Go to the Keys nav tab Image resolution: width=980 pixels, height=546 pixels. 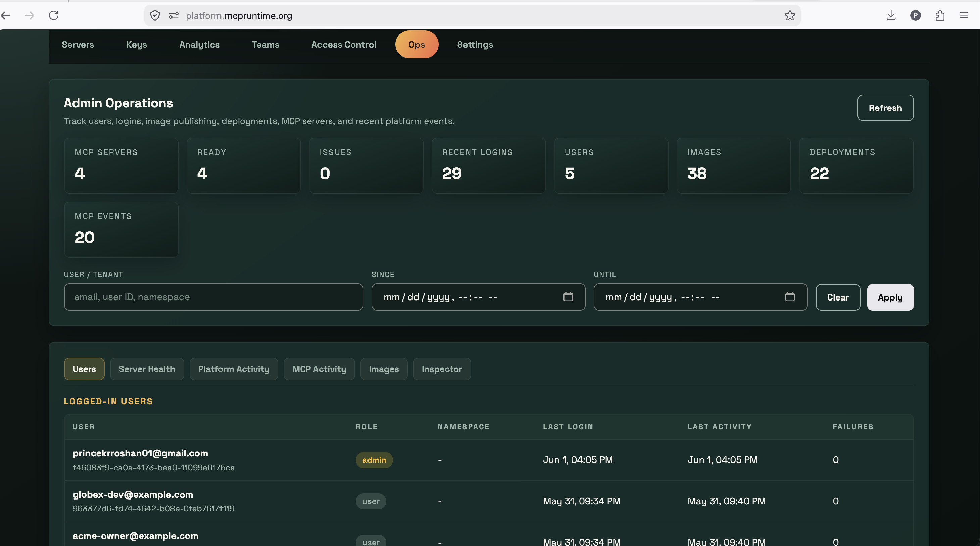tap(137, 45)
